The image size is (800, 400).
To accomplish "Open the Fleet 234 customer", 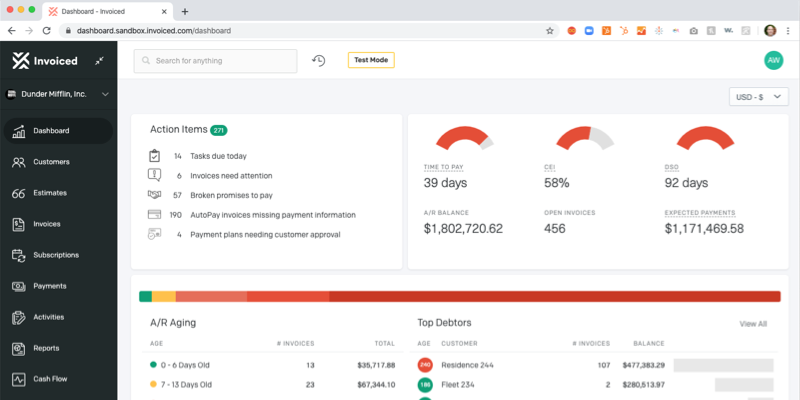I will (x=458, y=385).
